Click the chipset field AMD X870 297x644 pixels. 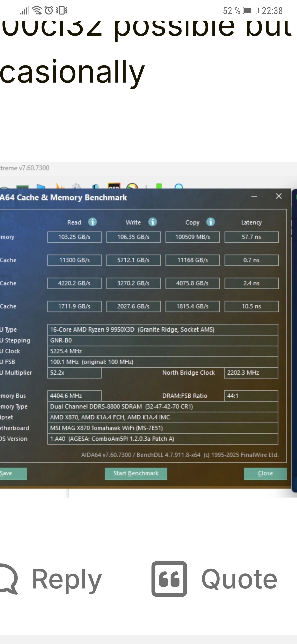tap(163, 417)
